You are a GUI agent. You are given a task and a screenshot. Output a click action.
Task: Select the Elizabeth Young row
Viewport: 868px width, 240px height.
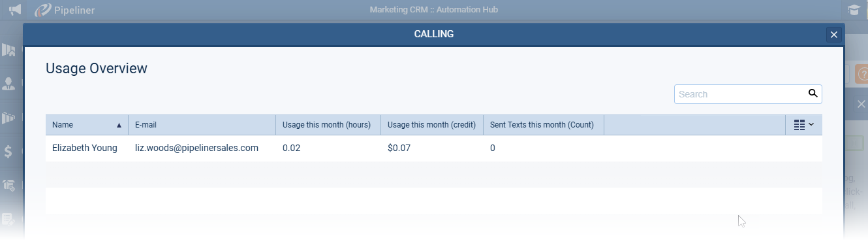point(434,148)
